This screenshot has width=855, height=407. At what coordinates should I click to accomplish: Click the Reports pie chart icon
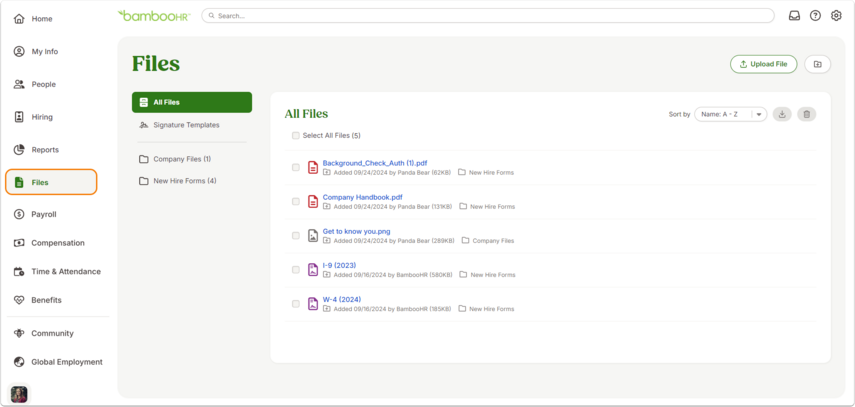coord(19,149)
